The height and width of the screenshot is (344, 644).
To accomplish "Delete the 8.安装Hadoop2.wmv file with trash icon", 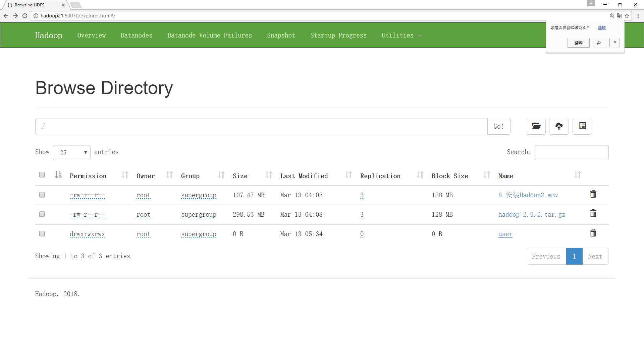I will pyautogui.click(x=593, y=194).
